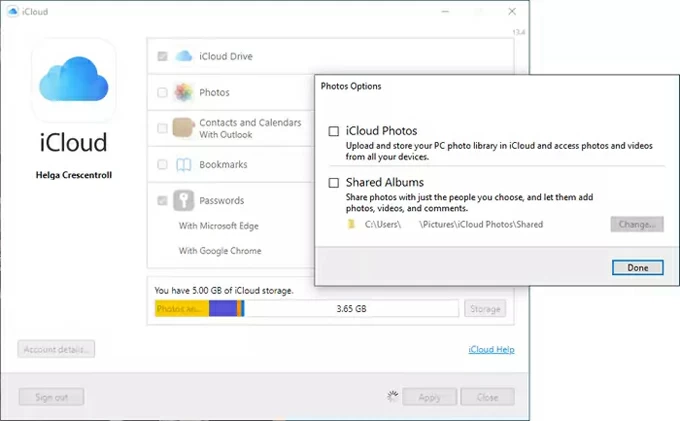Click the Bookmarks book icon
680x421 pixels.
click(183, 164)
